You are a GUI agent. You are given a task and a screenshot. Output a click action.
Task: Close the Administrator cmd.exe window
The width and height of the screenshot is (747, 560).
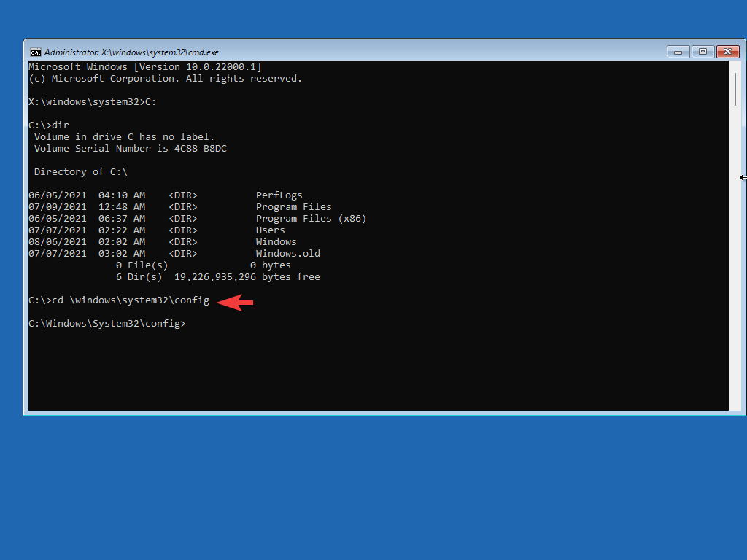coord(728,52)
